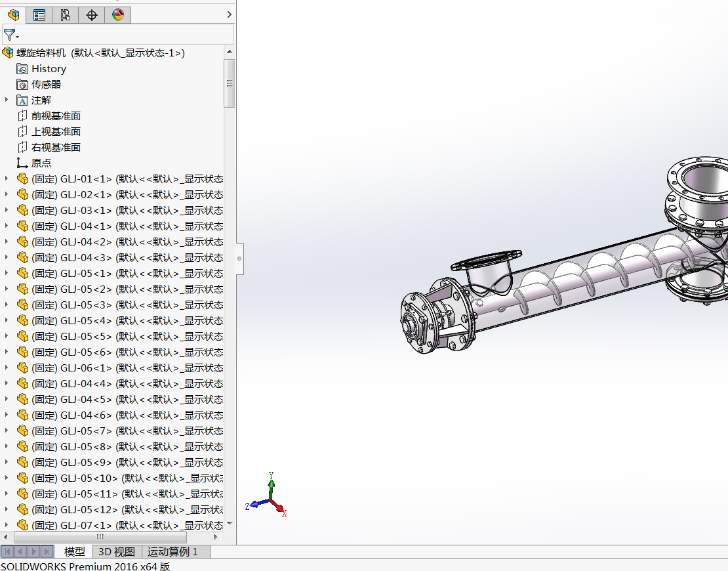
Task: Open the tree filter funnel dropdown
Action: (11, 35)
